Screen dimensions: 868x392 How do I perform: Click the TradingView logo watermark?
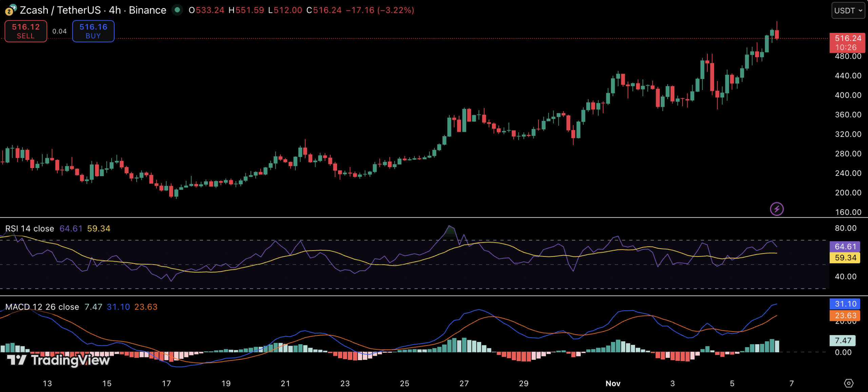(x=58, y=360)
